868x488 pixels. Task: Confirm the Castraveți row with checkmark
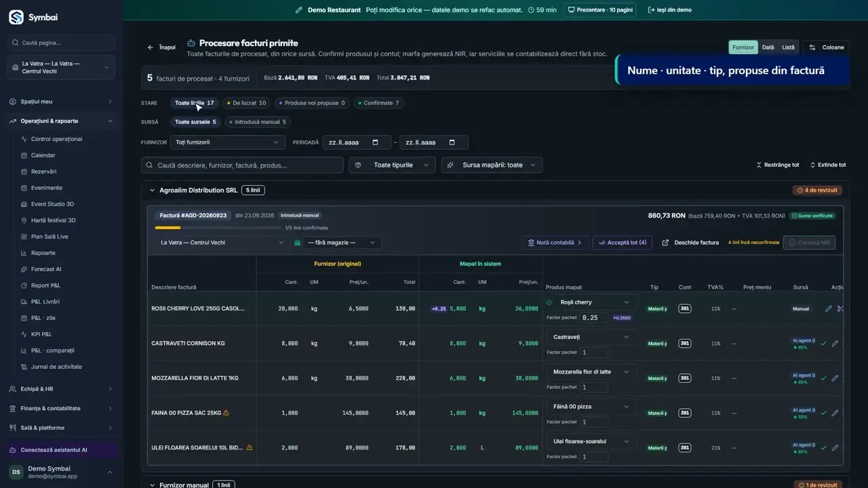pyautogui.click(x=823, y=344)
